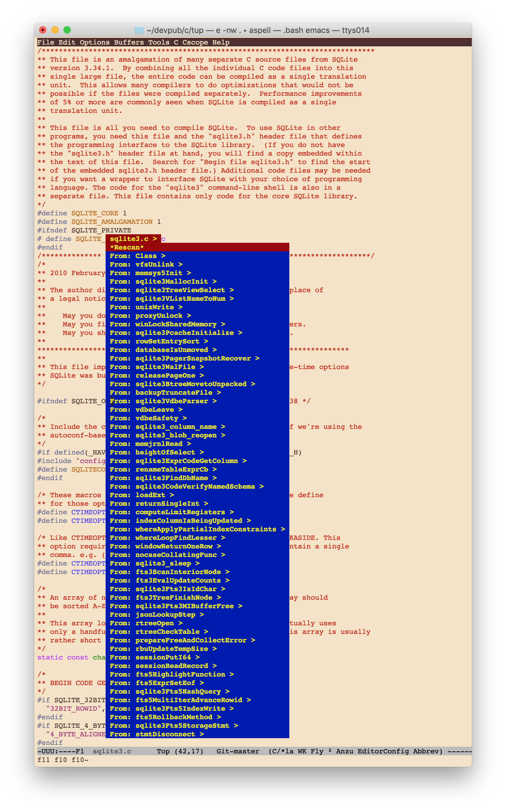This screenshot has height=812, width=506.
Task: Expand the 'From: nocaseCollatingFunc' submenu
Action: pos(197,555)
